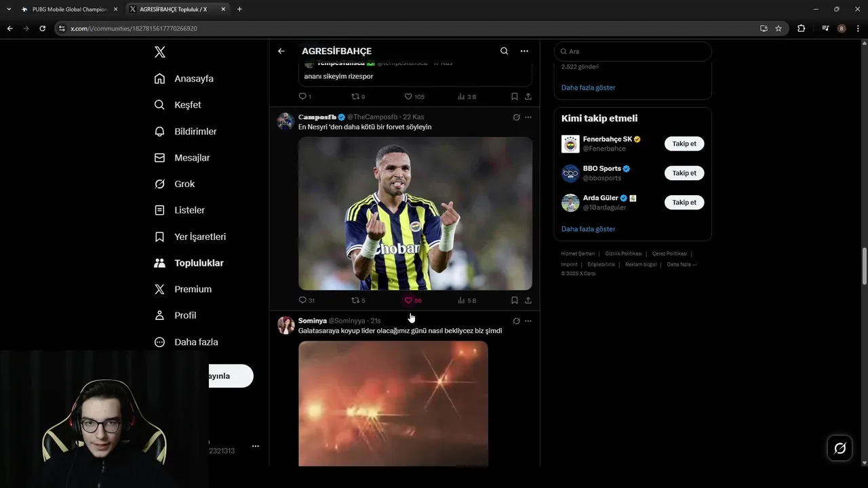The width and height of the screenshot is (868, 488).
Task: Open Çerez Politikası footer link
Action: (669, 253)
